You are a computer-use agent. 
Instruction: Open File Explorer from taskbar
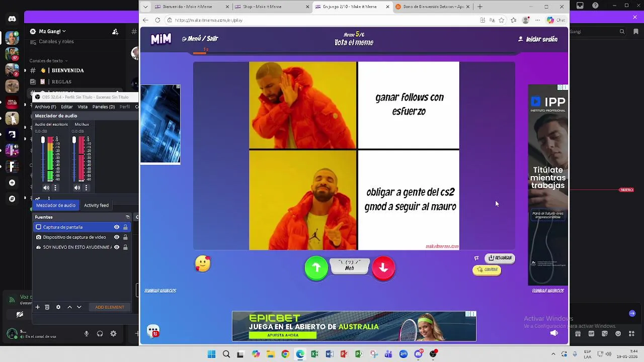coord(270,354)
